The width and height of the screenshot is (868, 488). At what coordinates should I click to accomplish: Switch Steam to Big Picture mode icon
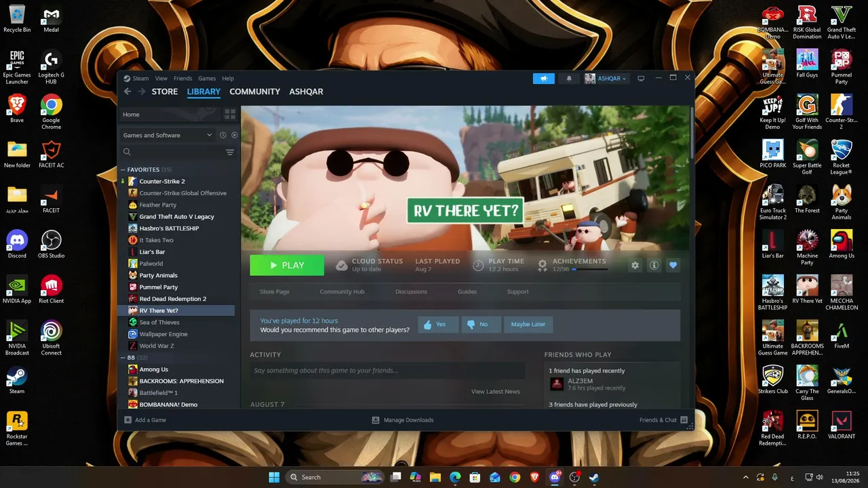641,79
